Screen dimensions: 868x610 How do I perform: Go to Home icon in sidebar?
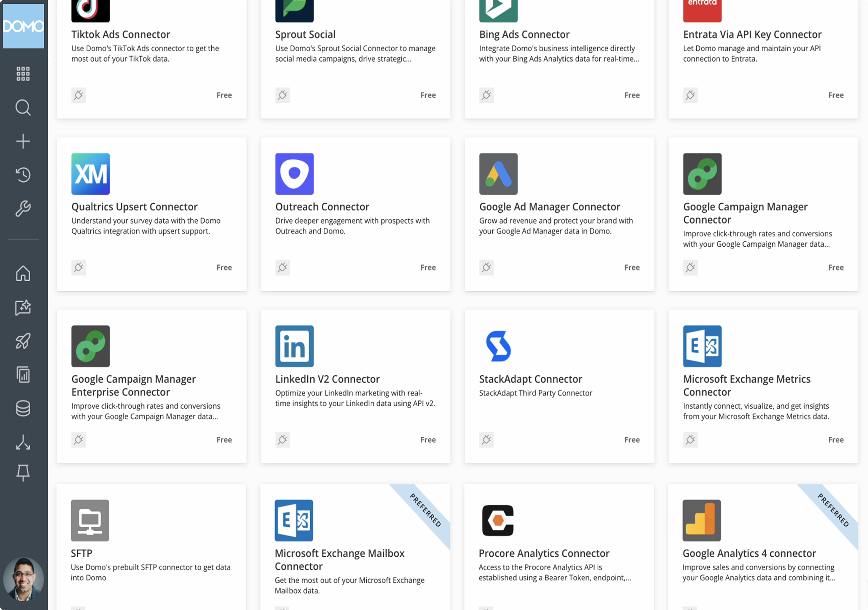tap(23, 273)
